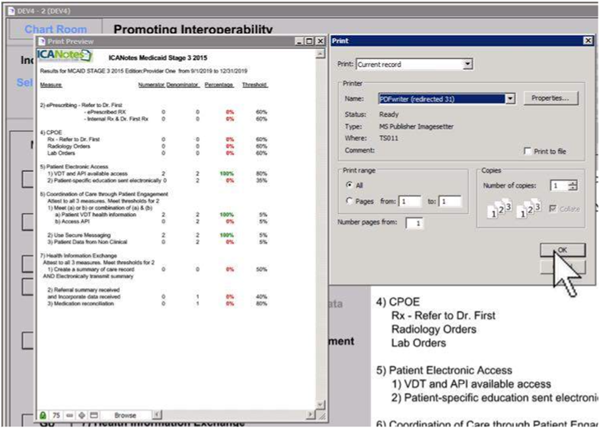Click the Pages from input field

tap(410, 202)
